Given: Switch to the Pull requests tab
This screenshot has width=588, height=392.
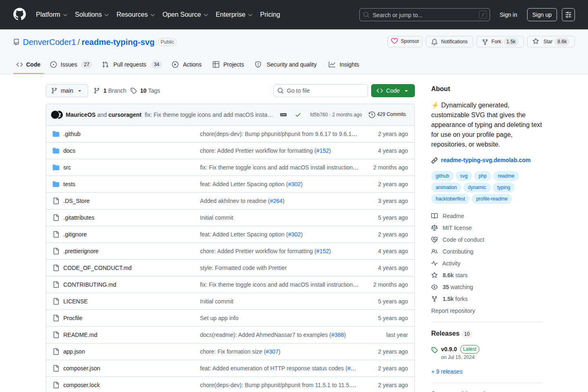Looking at the screenshot, I should coord(129,64).
